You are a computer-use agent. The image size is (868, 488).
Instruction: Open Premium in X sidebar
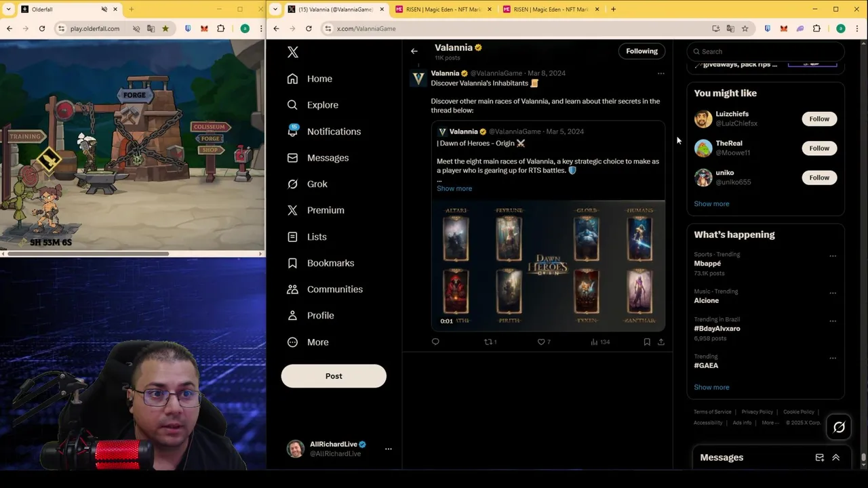pyautogui.click(x=316, y=210)
